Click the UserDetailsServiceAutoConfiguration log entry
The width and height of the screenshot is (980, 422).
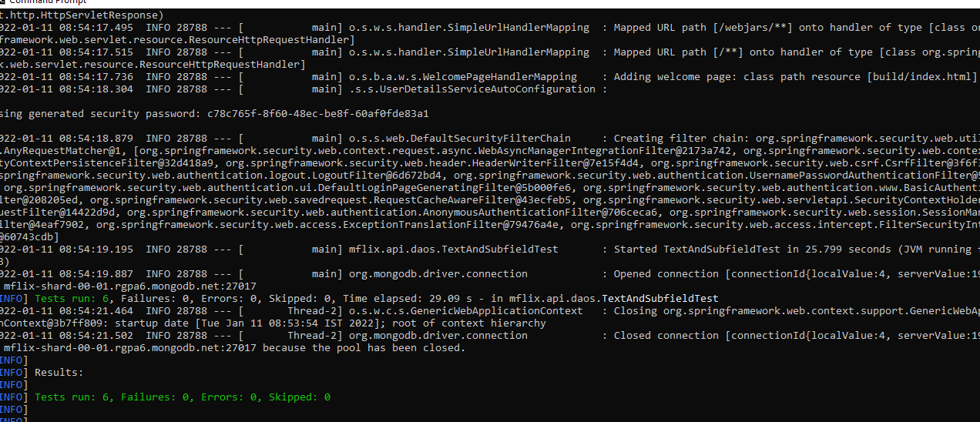(472, 89)
